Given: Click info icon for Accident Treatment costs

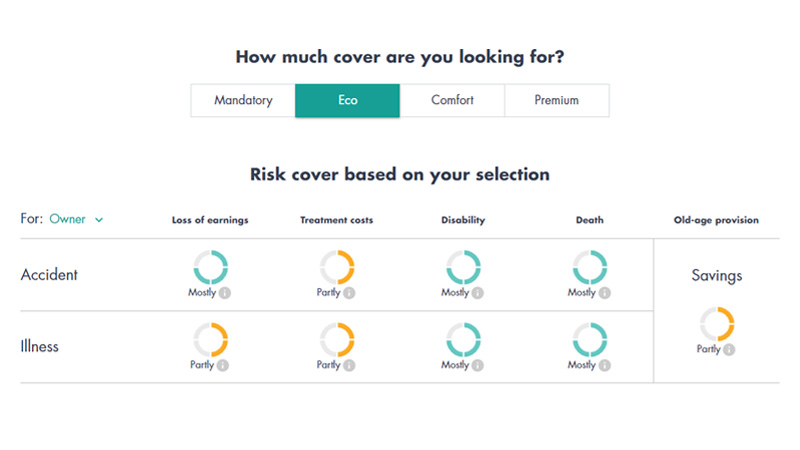Looking at the screenshot, I should 349,293.
